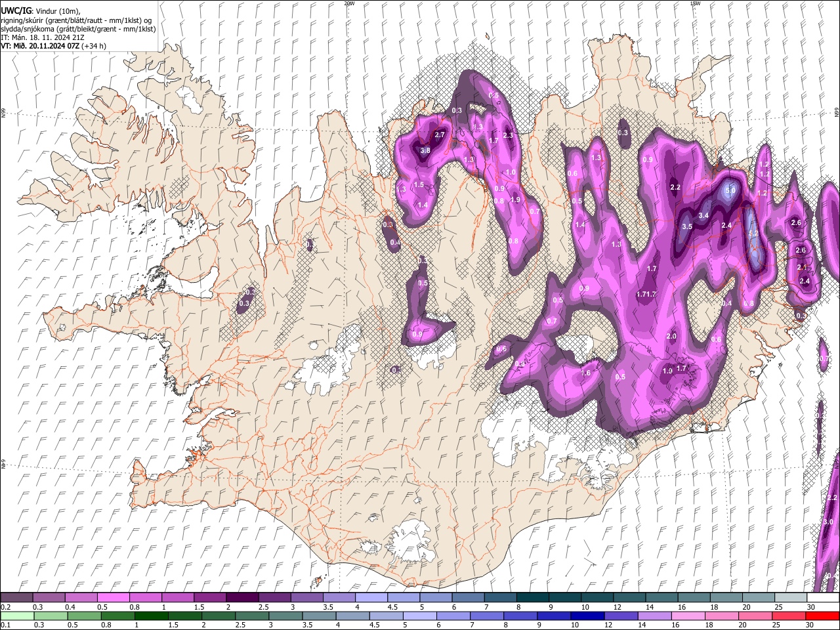Pick the dark purple 2 swatch in upper legend
This screenshot has width=840, height=630.
click(x=241, y=598)
